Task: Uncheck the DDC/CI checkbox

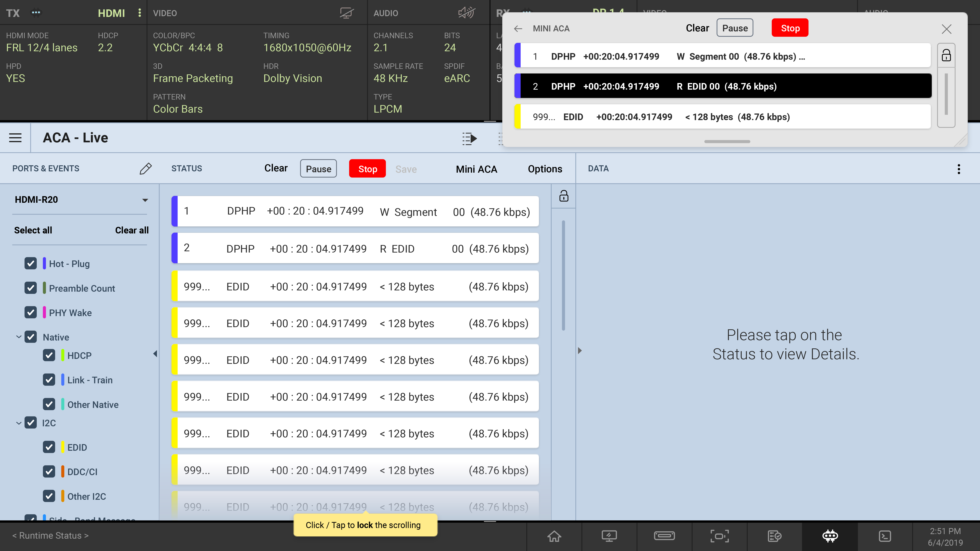Action: [49, 472]
